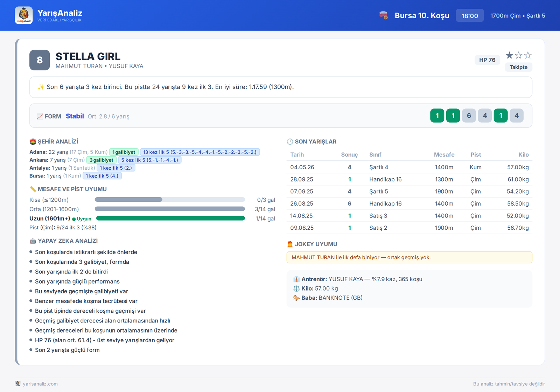Select the 28.09.25 Handikap 16 race row
The image size is (560, 392).
coord(409,179)
